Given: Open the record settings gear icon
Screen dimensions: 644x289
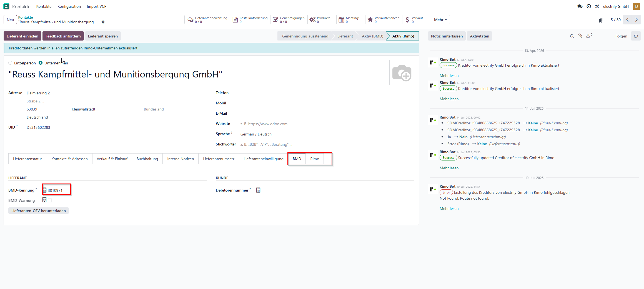Looking at the screenshot, I should [x=103, y=22].
